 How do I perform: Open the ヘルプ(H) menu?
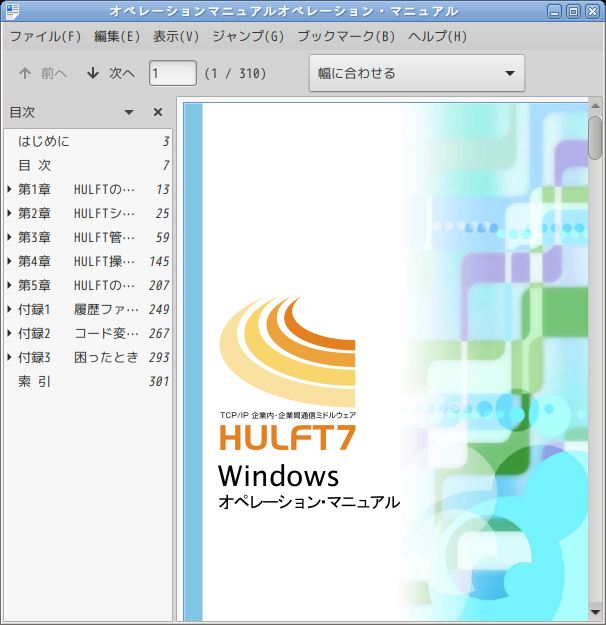[437, 37]
